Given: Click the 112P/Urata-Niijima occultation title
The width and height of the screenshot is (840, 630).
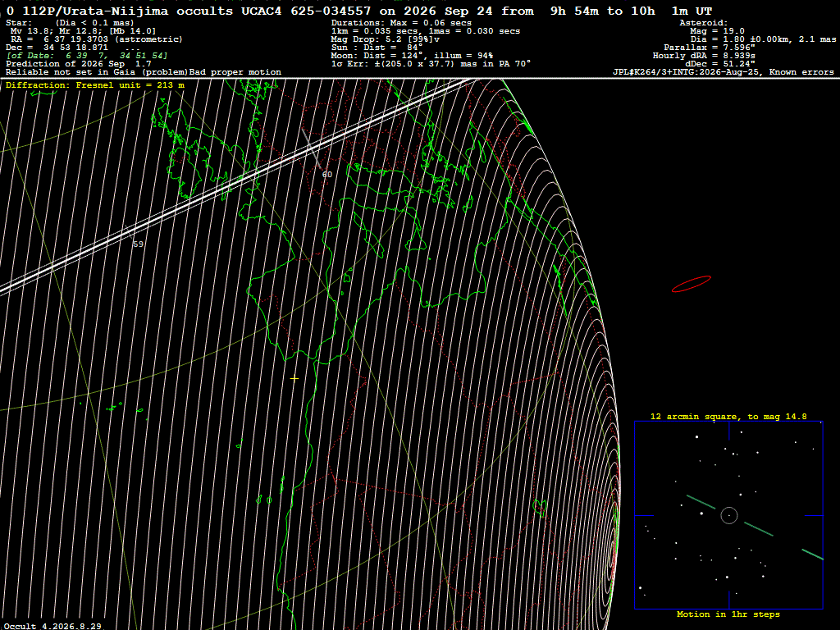Looking at the screenshot, I should (359, 11).
